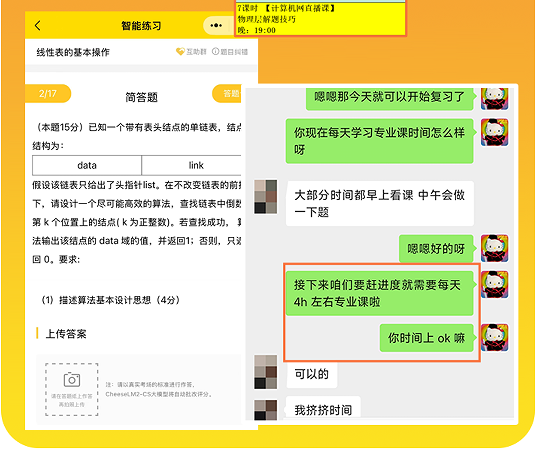Click the 线性表的基本操作 topic title
Image resolution: width=549 pixels, height=456 pixels.
[73, 52]
